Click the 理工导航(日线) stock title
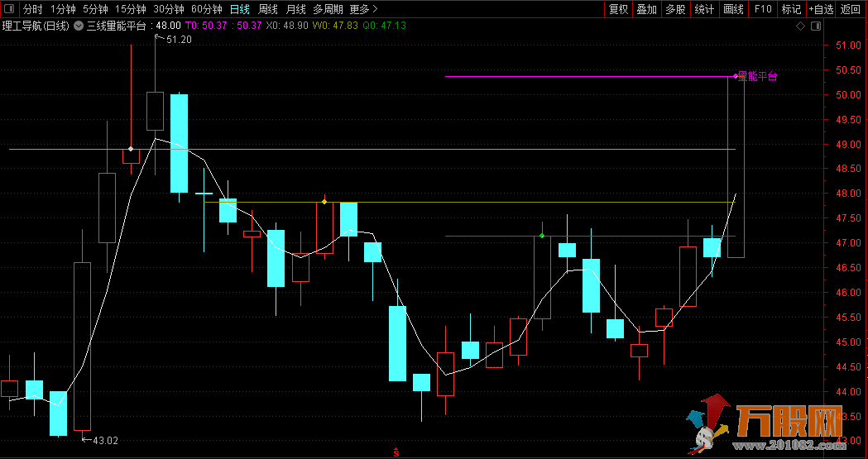Screen dimensions: 868x459 coord(36,26)
